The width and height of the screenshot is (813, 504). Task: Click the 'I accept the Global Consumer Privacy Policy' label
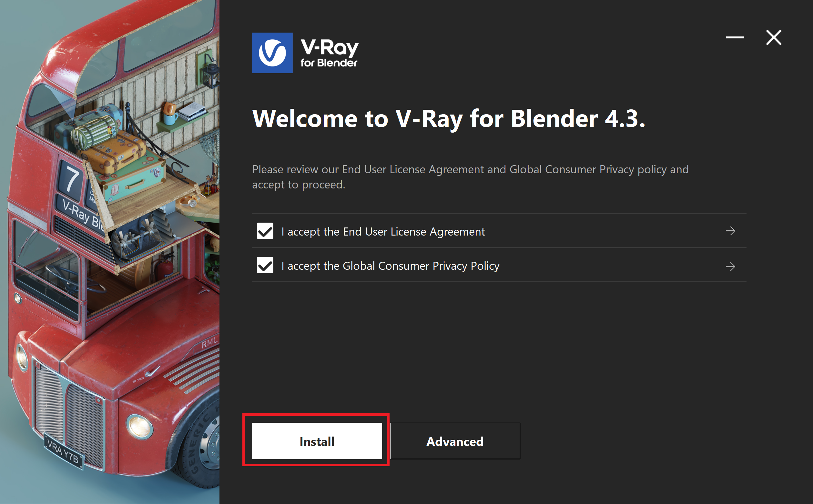(x=390, y=266)
